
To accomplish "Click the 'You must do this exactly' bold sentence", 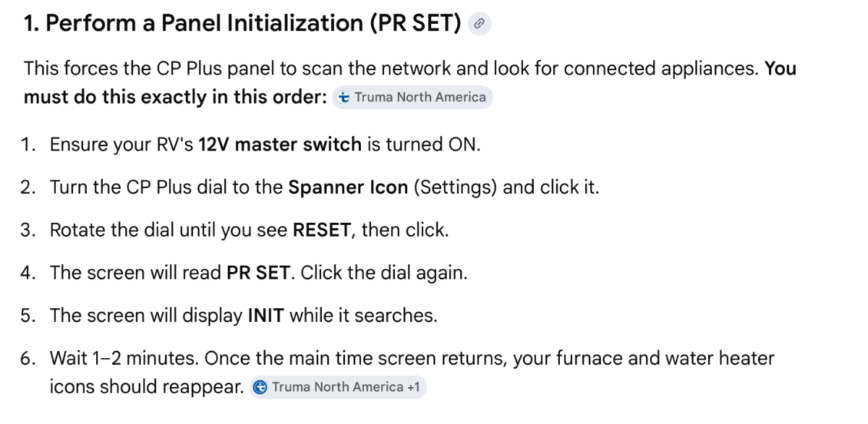I will [410, 82].
